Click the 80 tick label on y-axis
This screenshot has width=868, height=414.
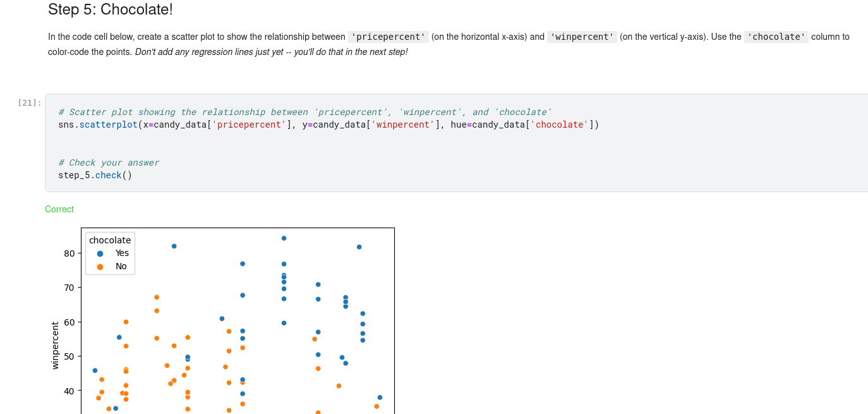[68, 253]
